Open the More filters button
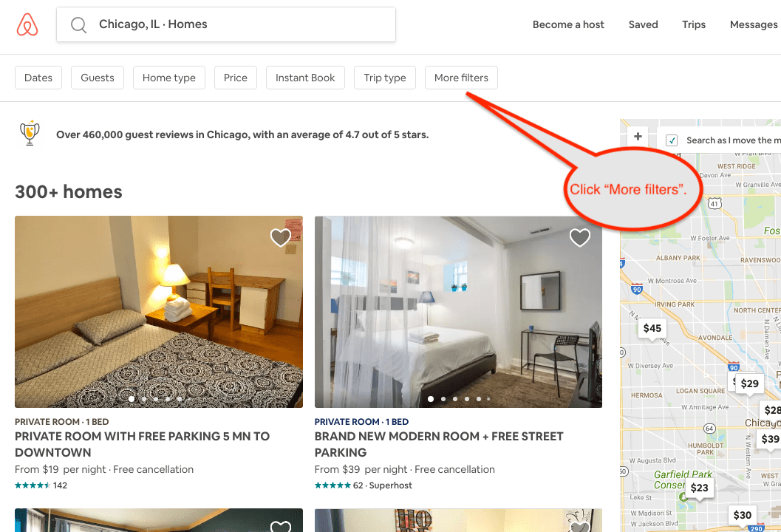Screen dimensions: 781x532 point(461,78)
